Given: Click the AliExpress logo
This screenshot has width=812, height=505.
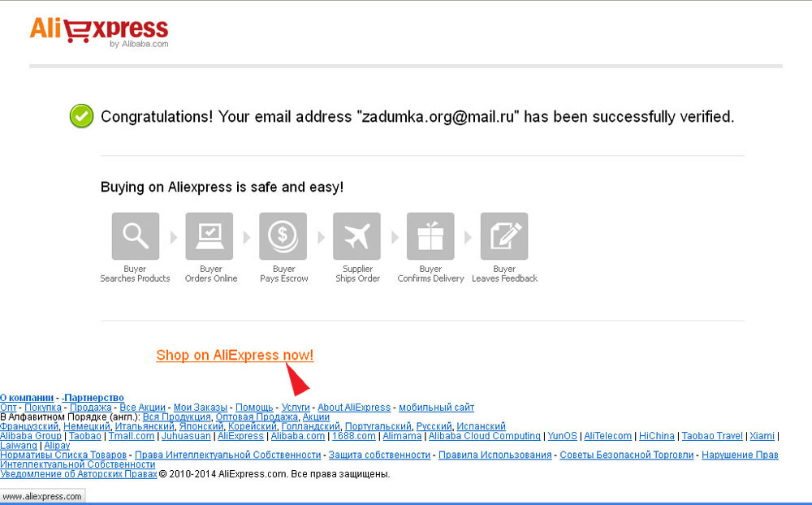Looking at the screenshot, I should click(99, 32).
